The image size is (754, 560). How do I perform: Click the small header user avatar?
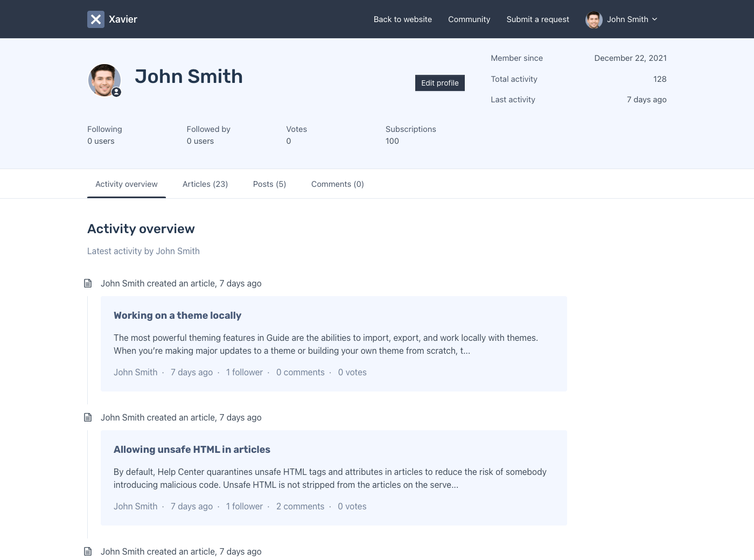tap(594, 20)
